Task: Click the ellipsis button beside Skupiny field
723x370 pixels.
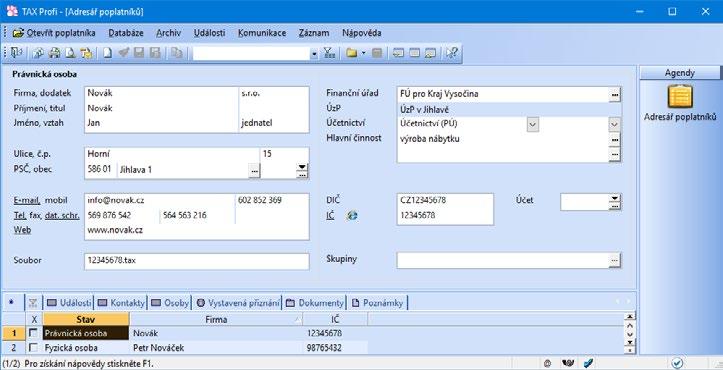Action: click(615, 261)
